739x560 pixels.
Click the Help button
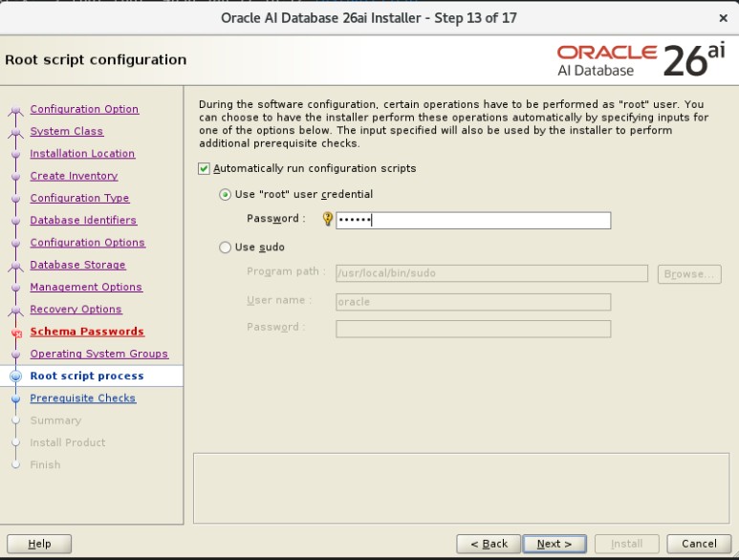(39, 544)
